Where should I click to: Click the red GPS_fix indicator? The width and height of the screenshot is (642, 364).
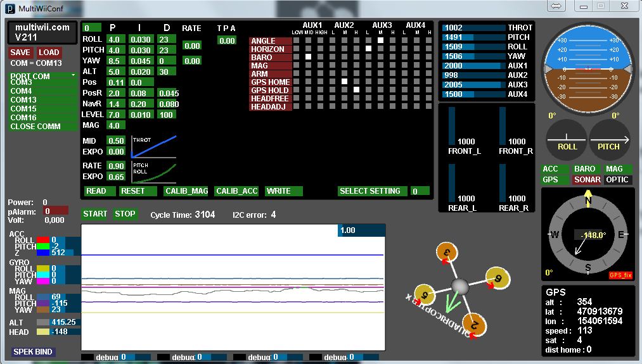tap(620, 275)
